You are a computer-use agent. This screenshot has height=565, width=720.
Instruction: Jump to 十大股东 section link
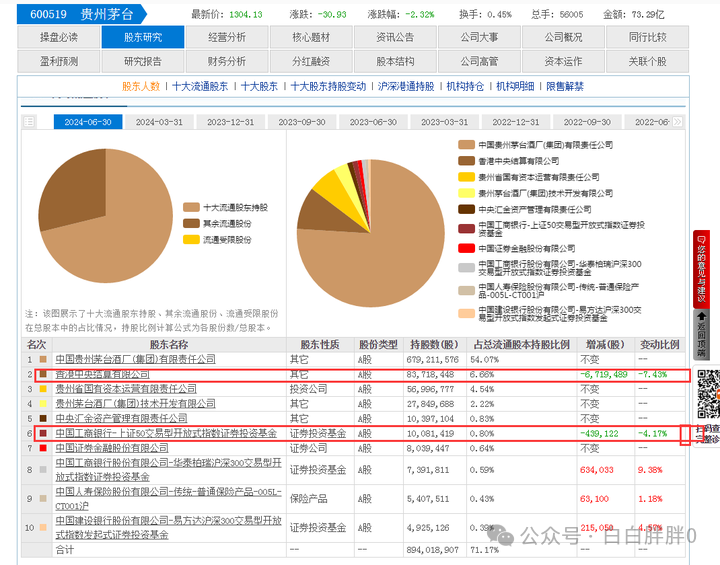pos(259,86)
